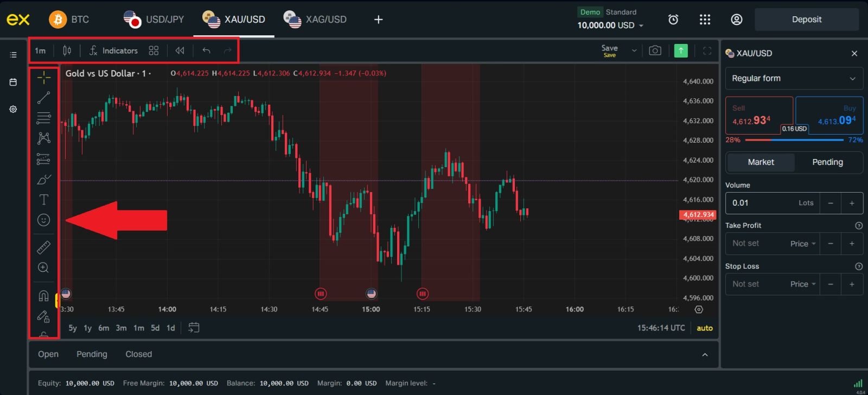Viewport: 868px width, 395px height.
Task: Click the Sell price button
Action: [759, 116]
